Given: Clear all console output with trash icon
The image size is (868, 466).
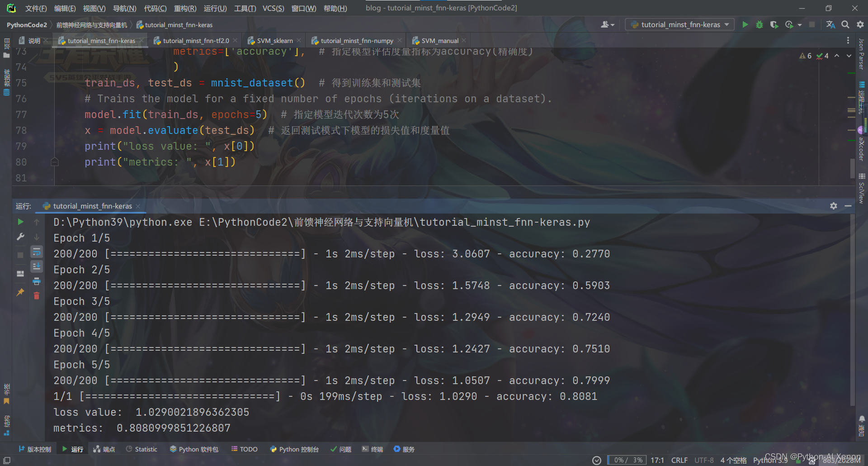Looking at the screenshot, I should tap(37, 295).
